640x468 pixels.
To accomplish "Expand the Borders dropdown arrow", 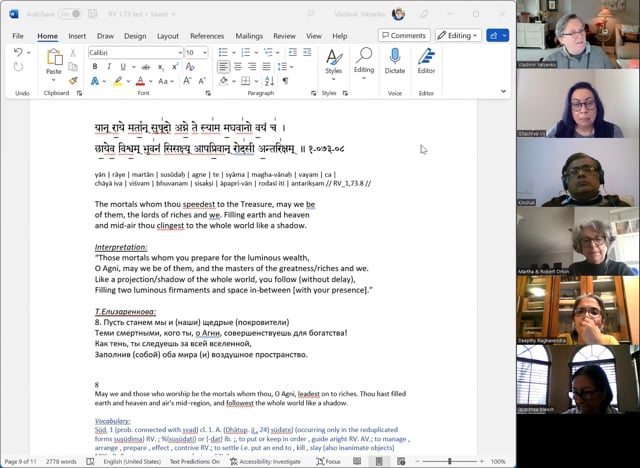I will [256, 81].
